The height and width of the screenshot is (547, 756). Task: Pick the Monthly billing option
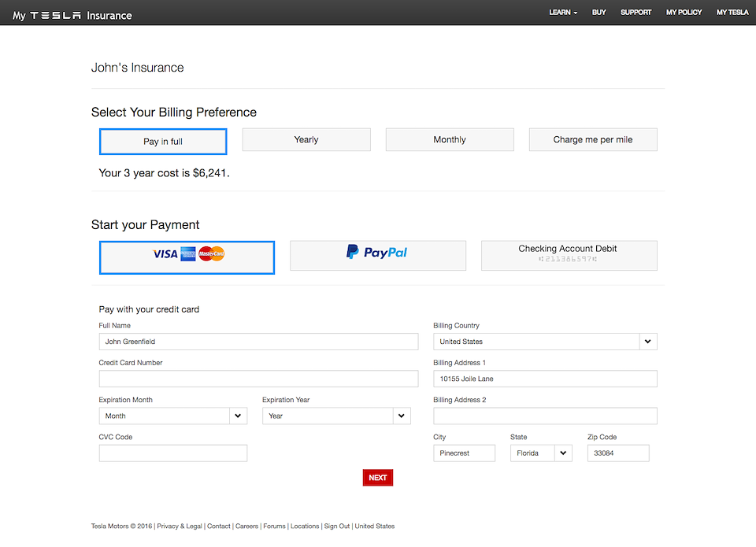450,140
